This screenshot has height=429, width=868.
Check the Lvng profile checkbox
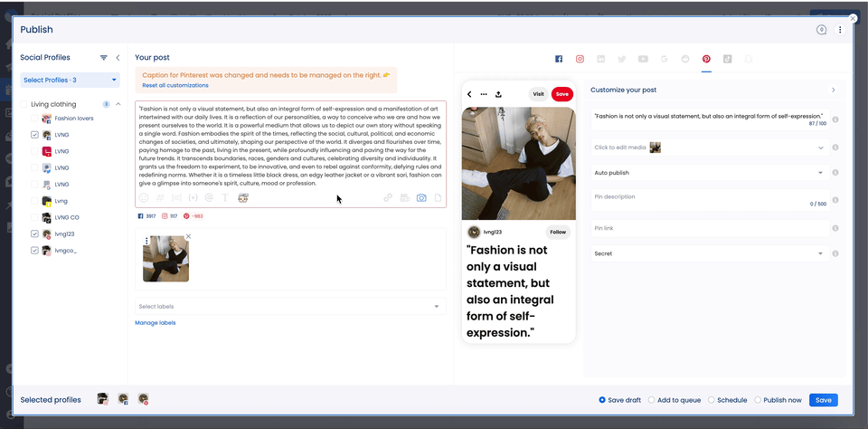[x=34, y=201]
